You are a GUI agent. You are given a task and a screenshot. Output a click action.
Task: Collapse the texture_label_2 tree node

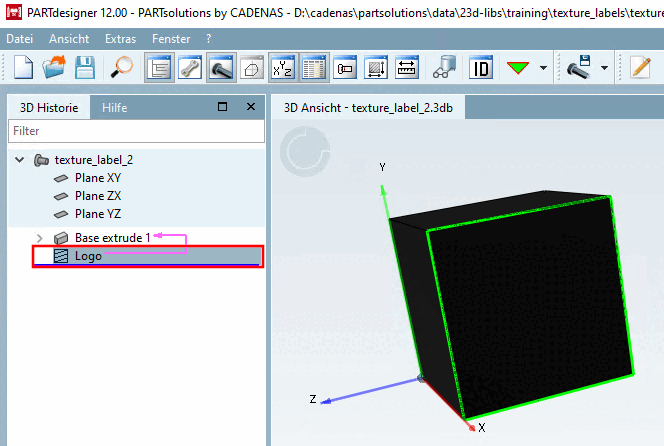19,160
